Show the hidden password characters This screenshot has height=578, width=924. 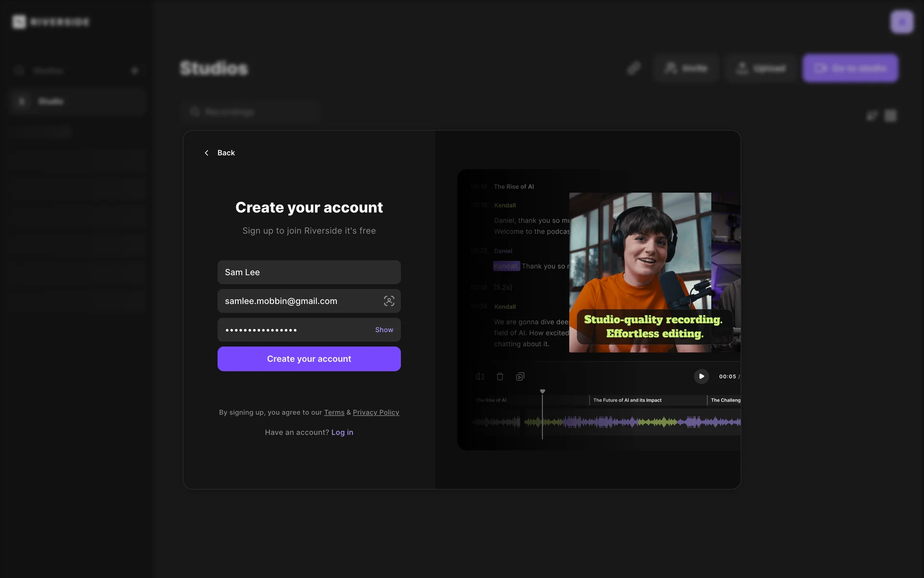384,330
